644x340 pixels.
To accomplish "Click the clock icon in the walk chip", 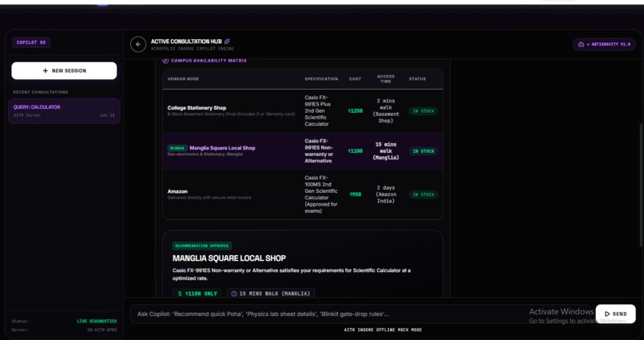I will pyautogui.click(x=233, y=294).
